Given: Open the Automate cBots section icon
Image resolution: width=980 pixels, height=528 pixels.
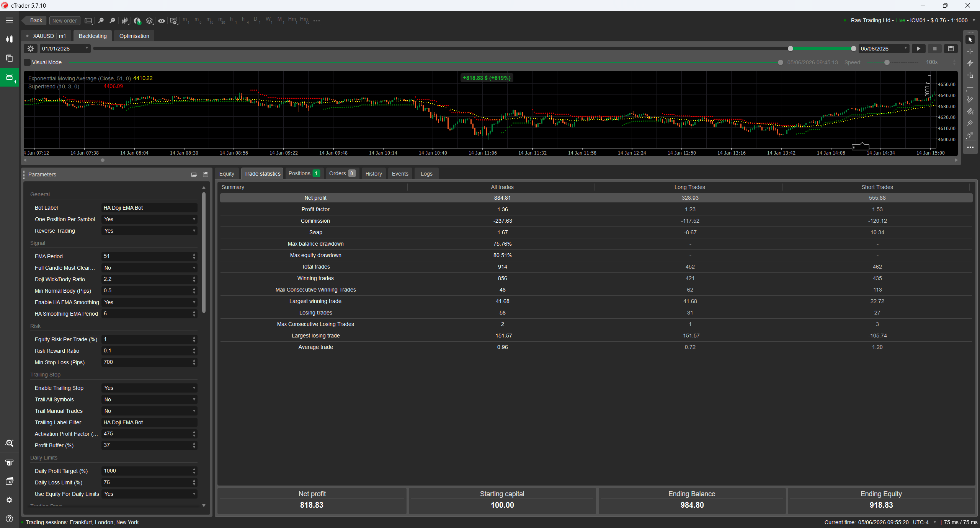Looking at the screenshot, I should [9, 78].
